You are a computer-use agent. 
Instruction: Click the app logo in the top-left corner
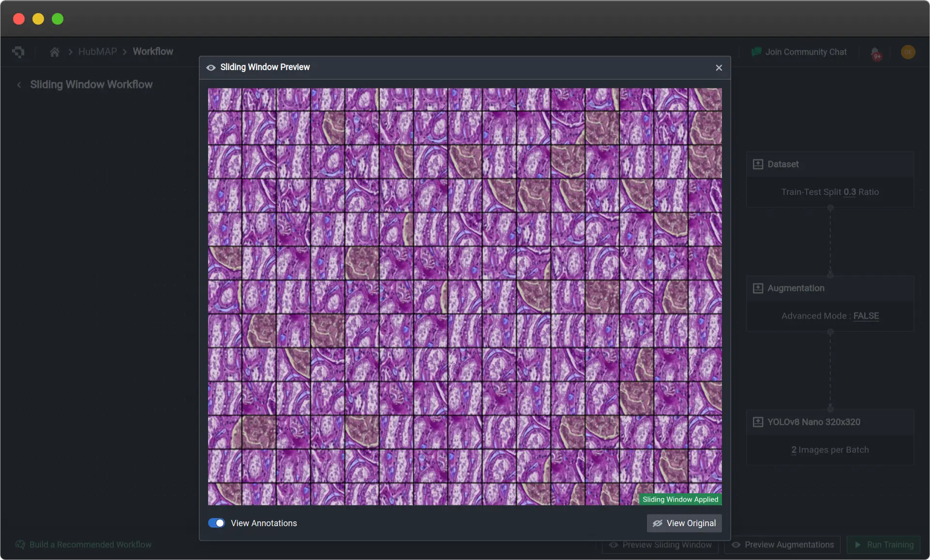[18, 52]
